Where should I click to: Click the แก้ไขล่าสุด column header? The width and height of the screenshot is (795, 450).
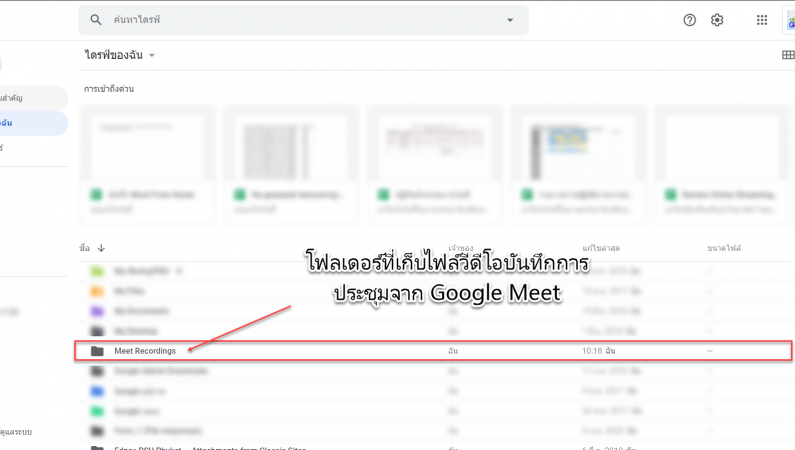[601, 248]
